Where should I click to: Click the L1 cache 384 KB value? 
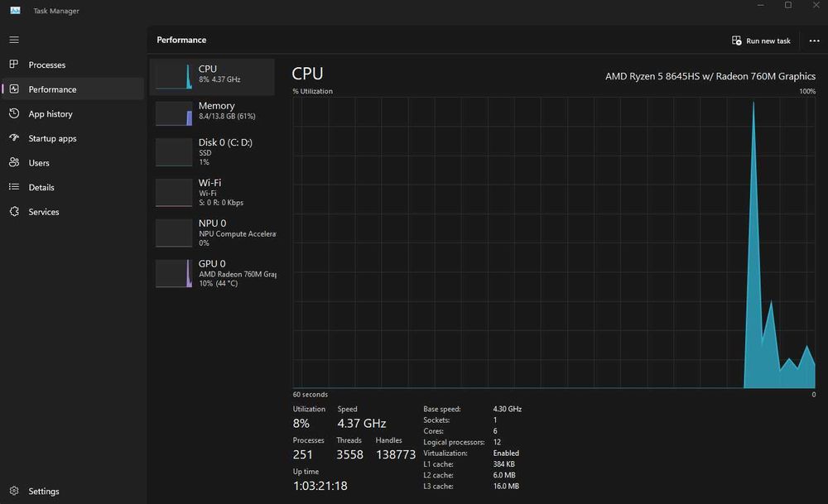pyautogui.click(x=503, y=464)
